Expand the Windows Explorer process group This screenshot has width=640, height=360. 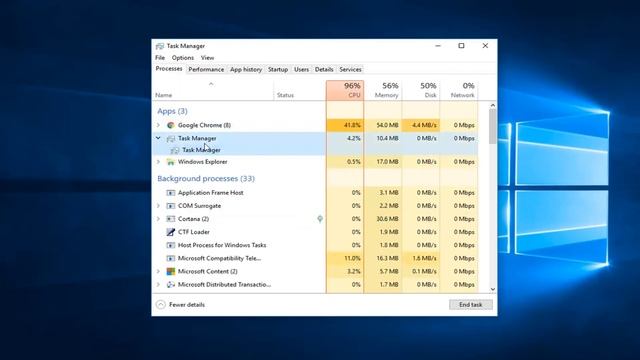[158, 162]
